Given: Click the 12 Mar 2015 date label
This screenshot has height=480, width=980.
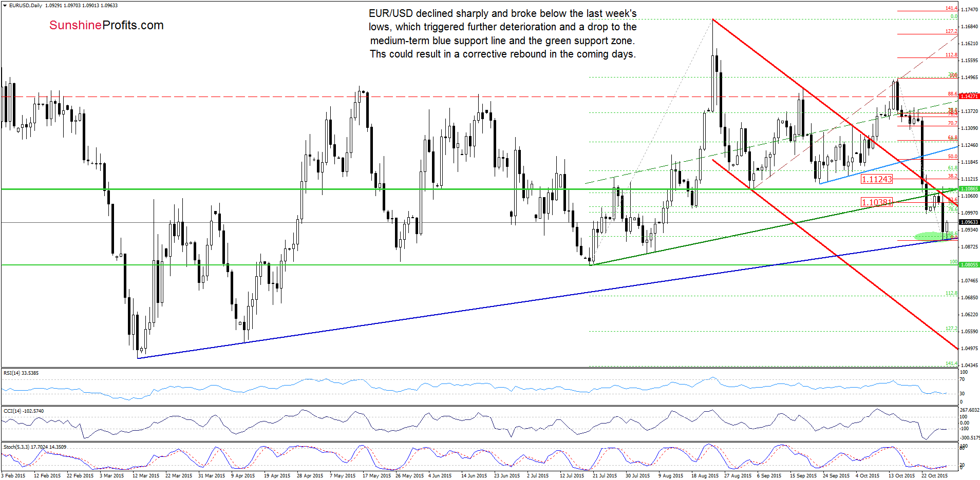Looking at the screenshot, I should (x=146, y=476).
